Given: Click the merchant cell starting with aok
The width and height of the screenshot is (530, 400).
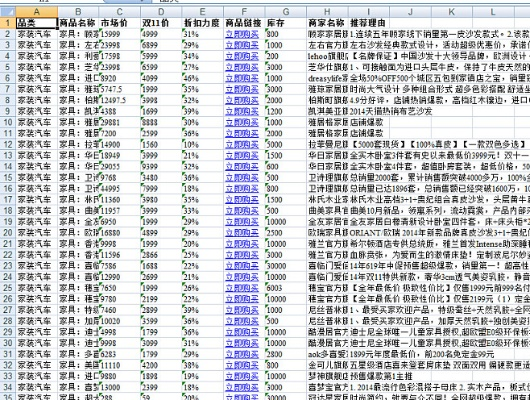Looking at the screenshot, I should click(x=327, y=354).
